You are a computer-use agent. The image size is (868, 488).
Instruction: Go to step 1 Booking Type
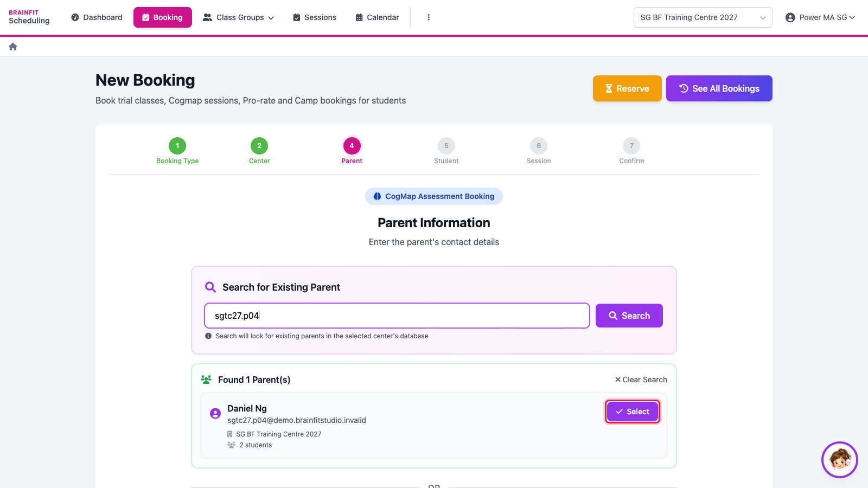pyautogui.click(x=177, y=151)
